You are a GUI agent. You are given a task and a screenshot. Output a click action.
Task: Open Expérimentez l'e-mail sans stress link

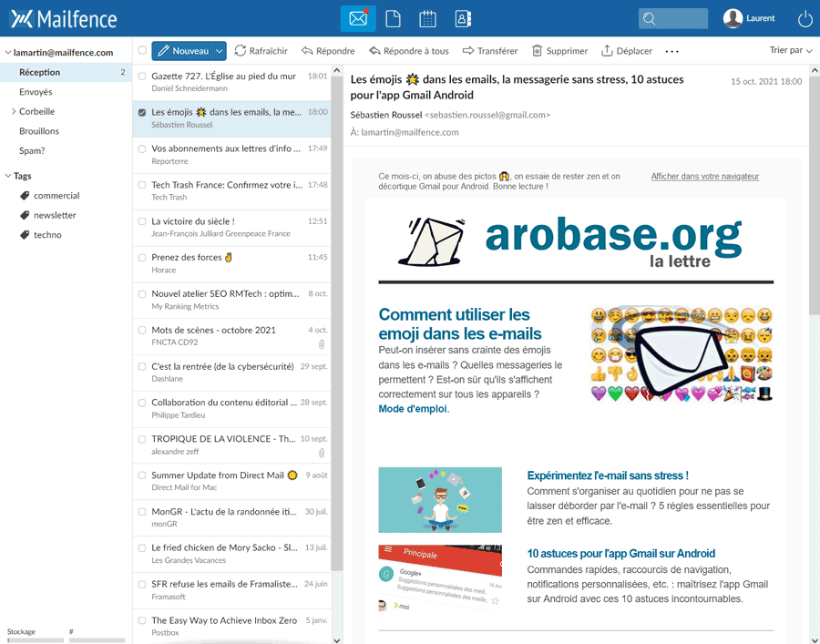(608, 475)
